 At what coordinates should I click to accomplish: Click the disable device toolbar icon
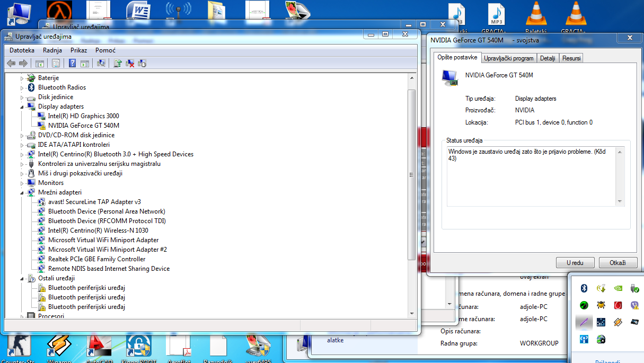[x=142, y=64]
